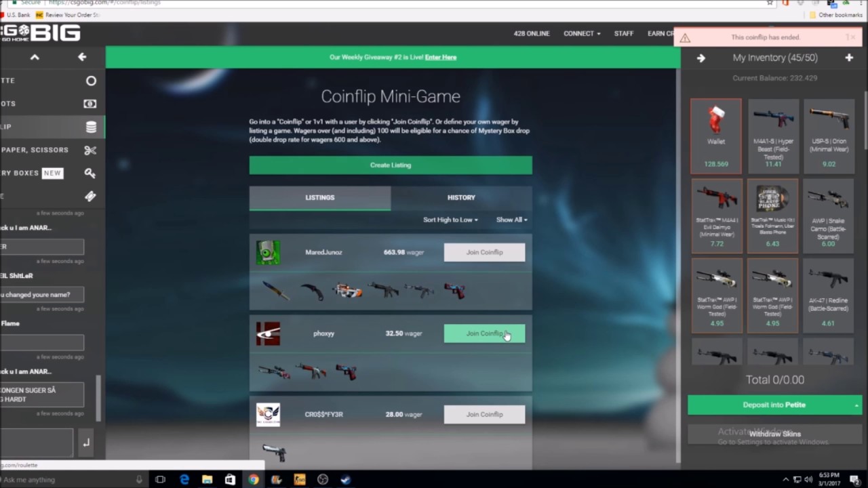Open the Other bookmarks folder
This screenshot has height=488, width=868.
click(835, 15)
